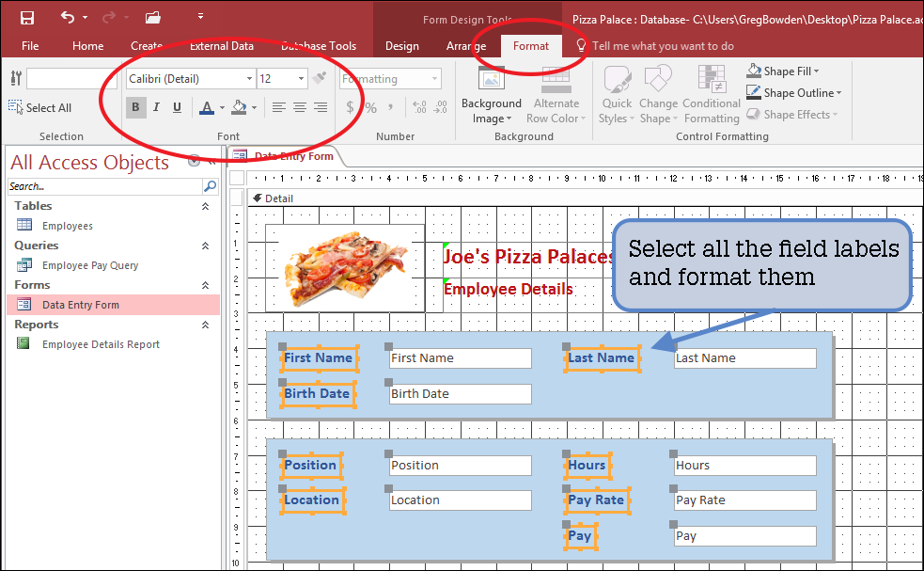Open Shape Outline options
The width and height of the screenshot is (924, 571).
pos(793,92)
